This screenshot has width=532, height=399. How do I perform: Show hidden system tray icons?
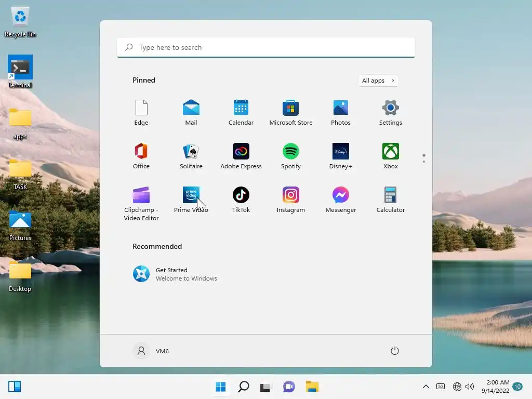pyautogui.click(x=426, y=387)
